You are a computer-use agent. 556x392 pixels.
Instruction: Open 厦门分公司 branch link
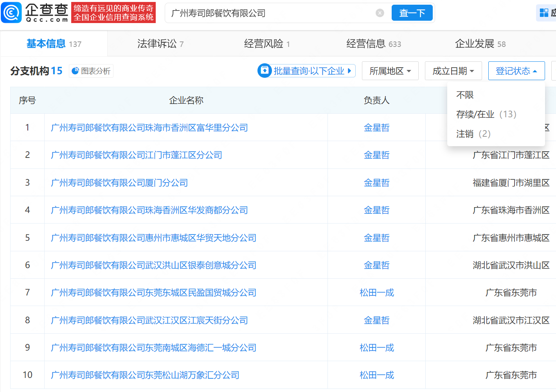[119, 183]
